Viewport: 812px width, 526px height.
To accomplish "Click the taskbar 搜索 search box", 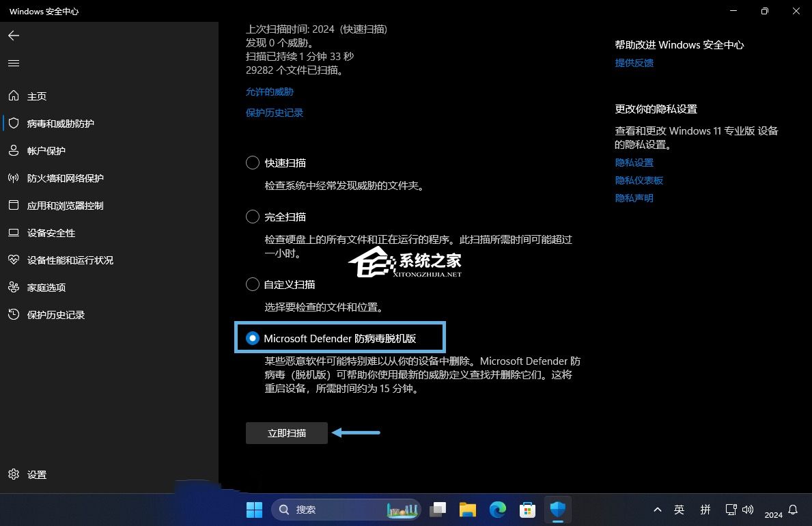I will coord(346,510).
